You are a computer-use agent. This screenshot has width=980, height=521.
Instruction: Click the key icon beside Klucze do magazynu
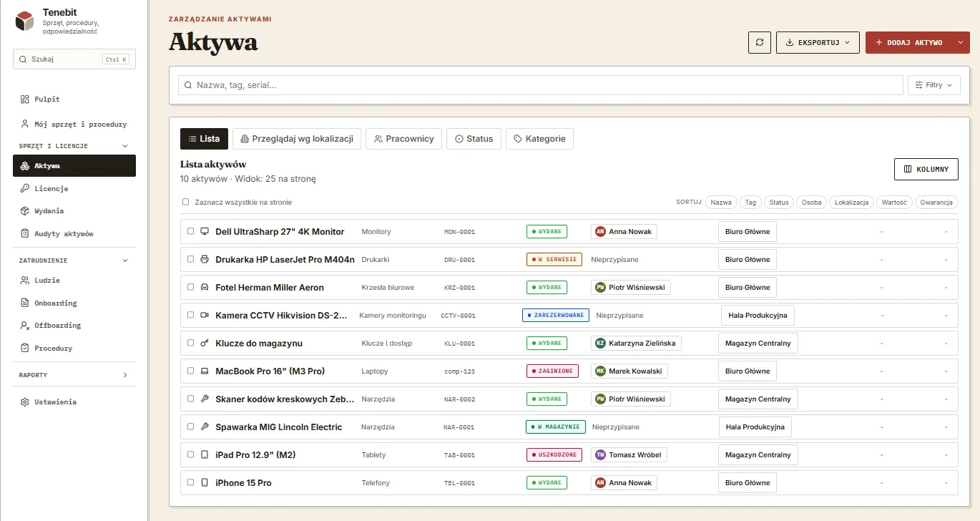(204, 344)
